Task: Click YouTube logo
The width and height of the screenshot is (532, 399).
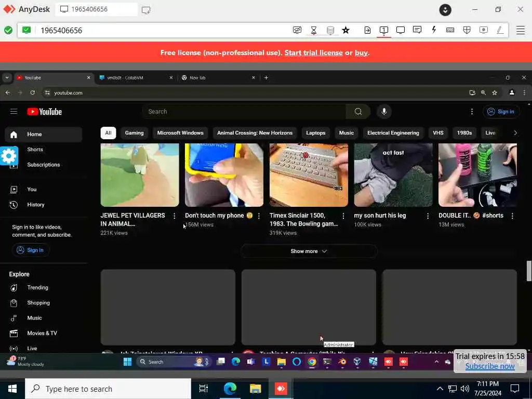Action: click(45, 112)
